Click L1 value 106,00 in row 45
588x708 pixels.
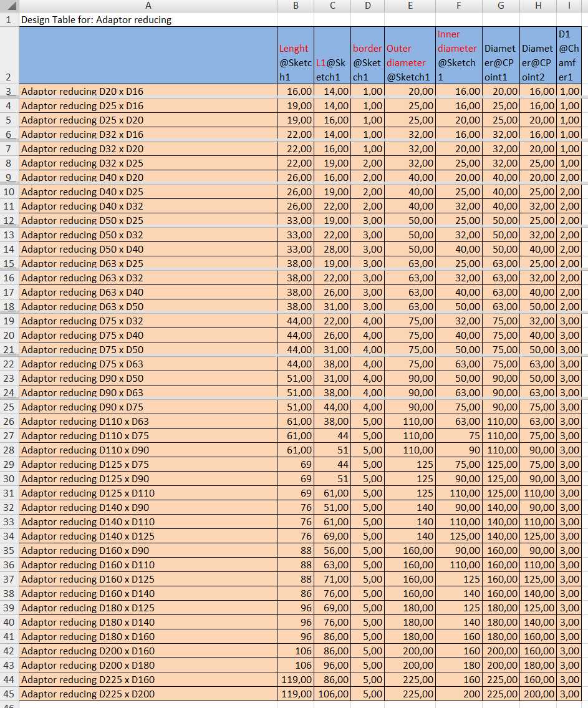coord(332,694)
